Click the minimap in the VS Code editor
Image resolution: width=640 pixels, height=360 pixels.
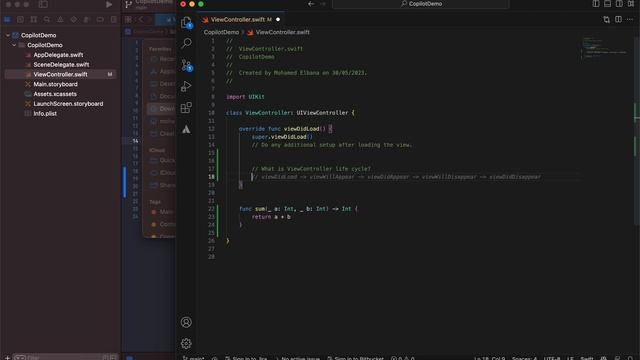(x=605, y=48)
